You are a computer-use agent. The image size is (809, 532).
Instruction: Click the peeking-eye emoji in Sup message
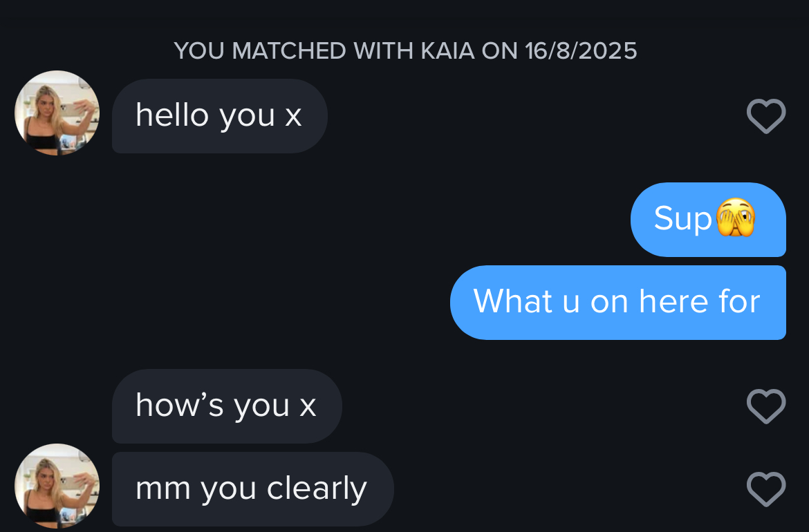[x=736, y=218]
